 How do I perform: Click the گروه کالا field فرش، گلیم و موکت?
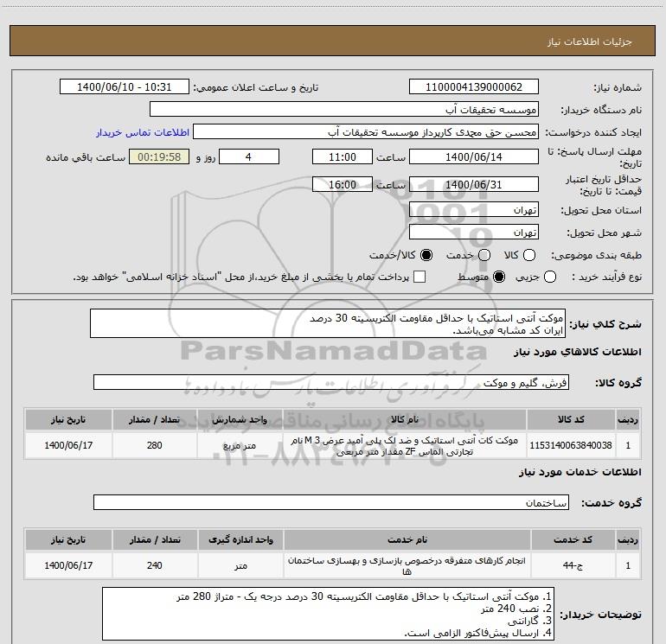[x=331, y=382]
